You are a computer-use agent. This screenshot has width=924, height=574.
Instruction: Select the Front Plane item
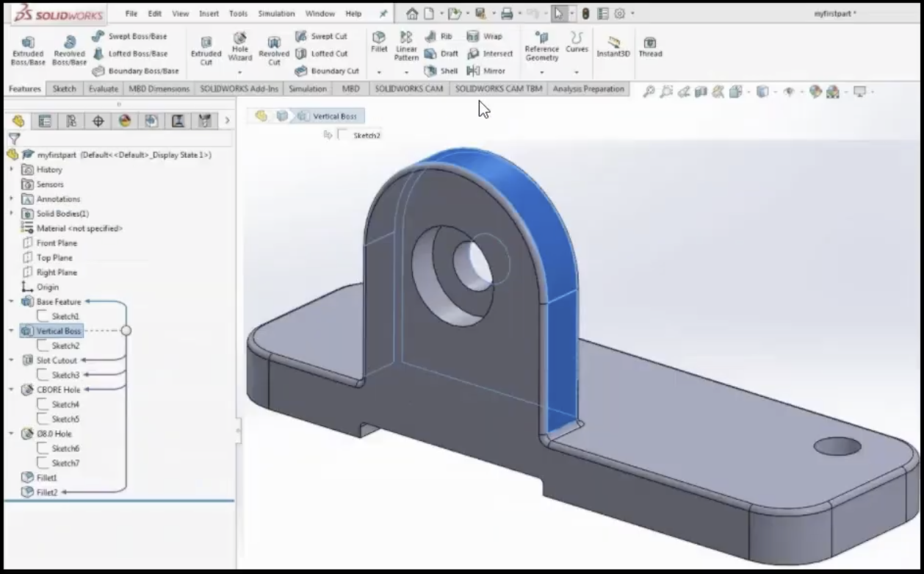click(x=49, y=243)
